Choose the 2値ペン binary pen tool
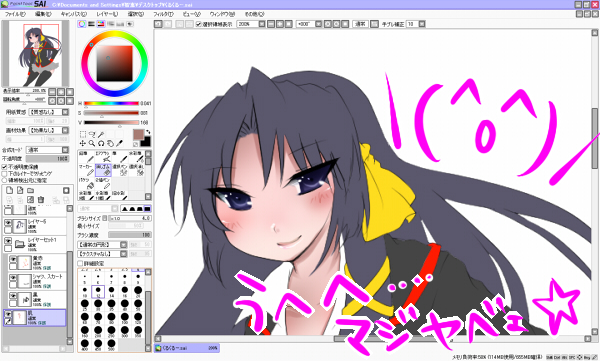Image resolution: width=600 pixels, height=361 pixels. pyautogui.click(x=103, y=183)
